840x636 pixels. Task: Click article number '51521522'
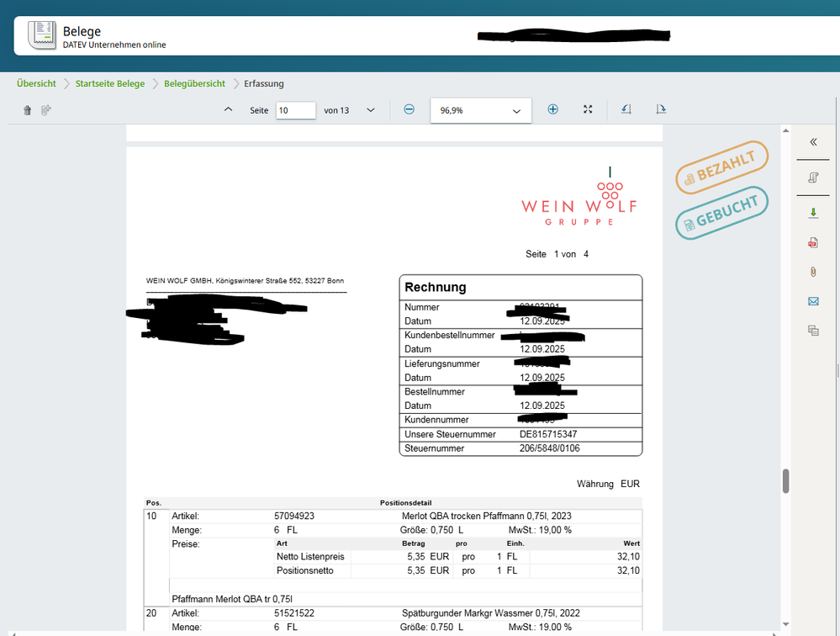294,613
